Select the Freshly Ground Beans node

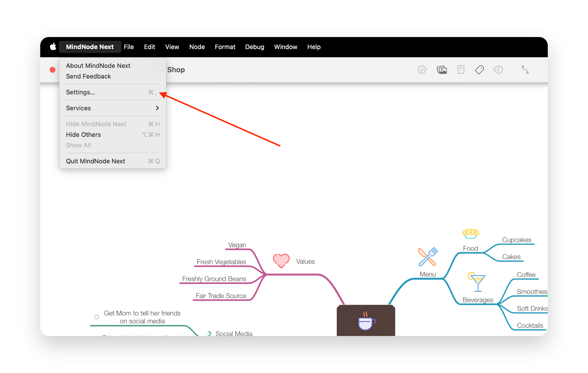point(214,279)
